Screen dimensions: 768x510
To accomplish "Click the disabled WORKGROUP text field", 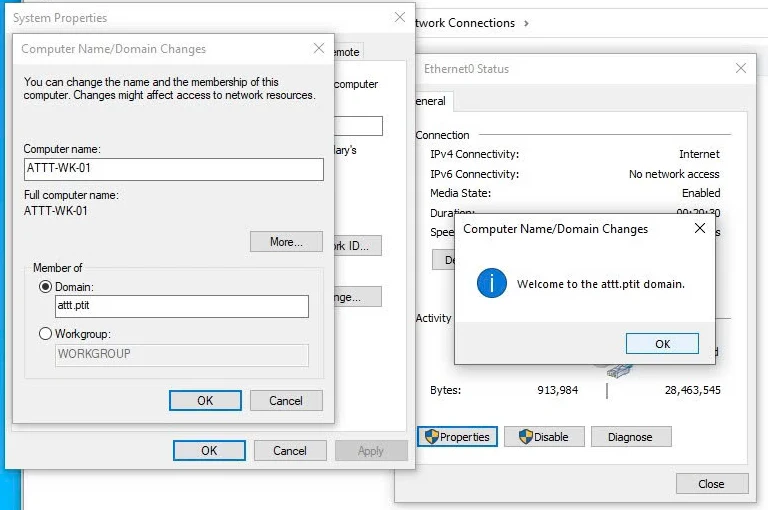I will pyautogui.click(x=182, y=355).
